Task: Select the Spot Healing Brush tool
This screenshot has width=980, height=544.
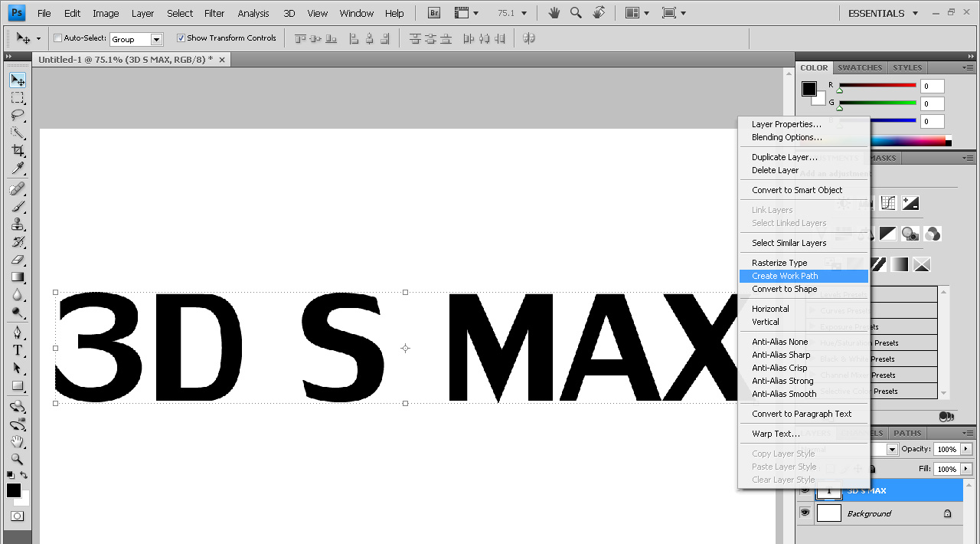Action: coord(18,189)
